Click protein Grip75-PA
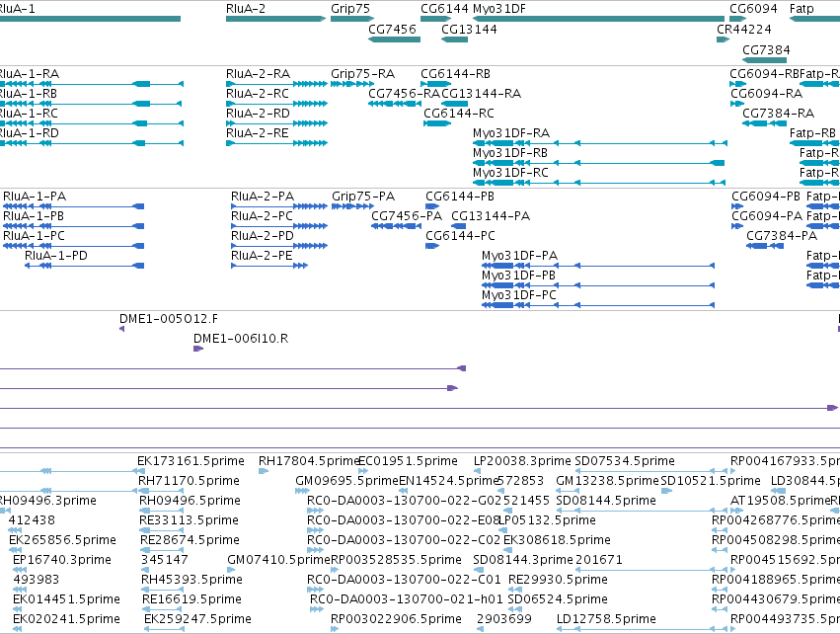The image size is (840, 634). pyautogui.click(x=363, y=197)
